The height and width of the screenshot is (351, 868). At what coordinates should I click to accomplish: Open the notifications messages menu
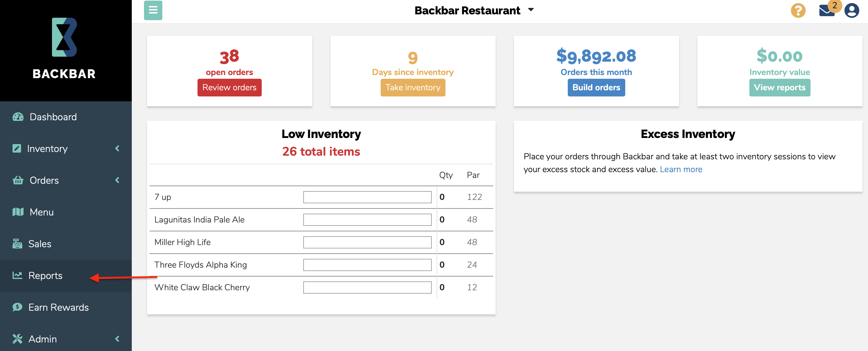point(829,10)
